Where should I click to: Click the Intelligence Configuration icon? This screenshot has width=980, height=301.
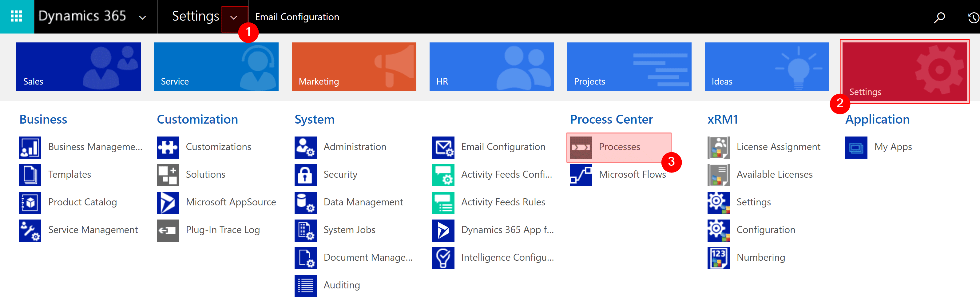[x=443, y=258]
